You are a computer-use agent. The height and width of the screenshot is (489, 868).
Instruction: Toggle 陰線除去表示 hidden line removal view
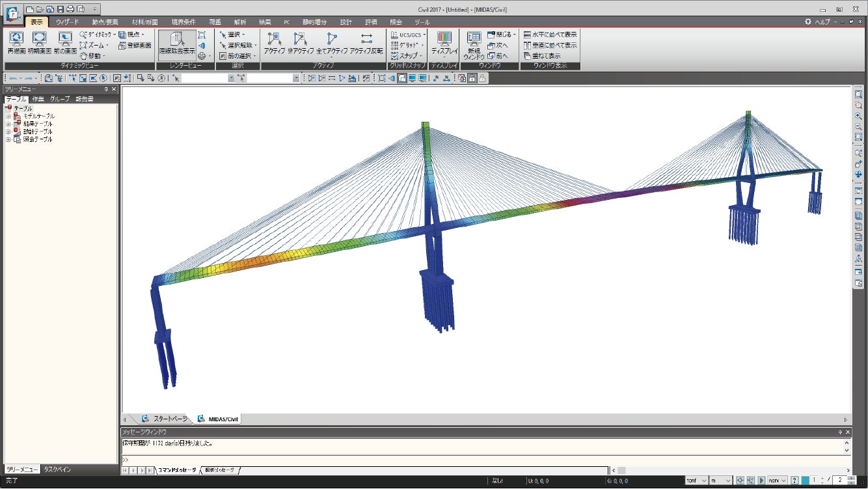tap(177, 43)
